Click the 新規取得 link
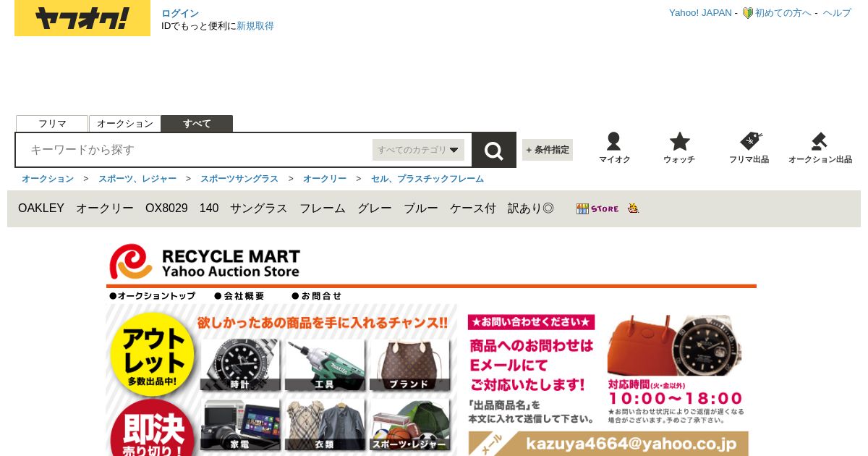This screenshot has height=456, width=868. (255, 26)
